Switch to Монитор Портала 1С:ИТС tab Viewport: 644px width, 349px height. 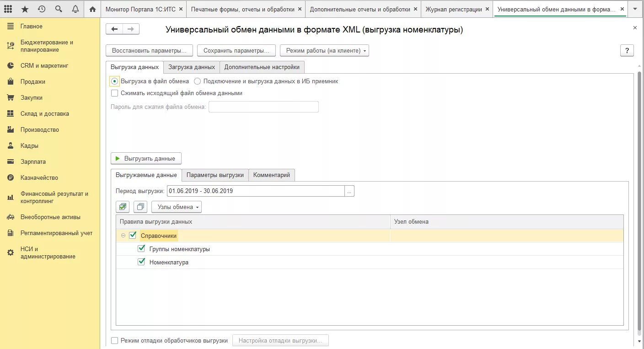click(140, 9)
